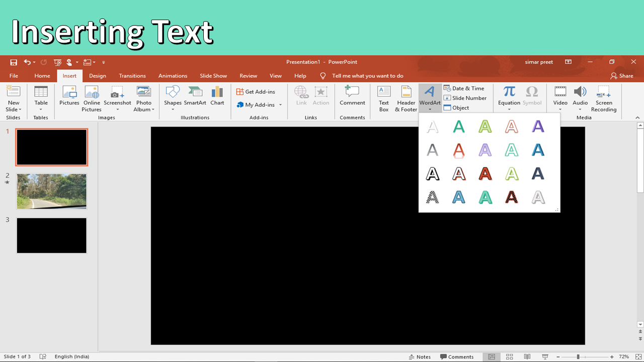Screen dimensions: 644x362
Task: Collapse the ribbon with the arrow
Action: point(638,118)
